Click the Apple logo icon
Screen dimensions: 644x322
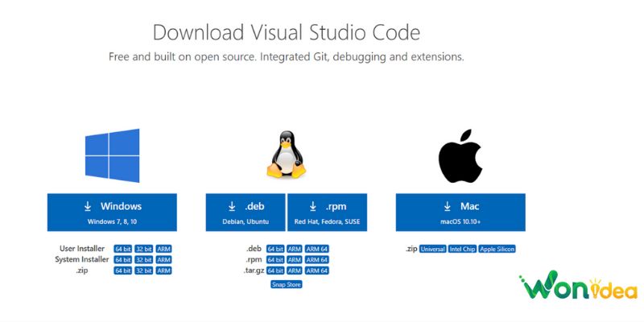(x=460, y=155)
